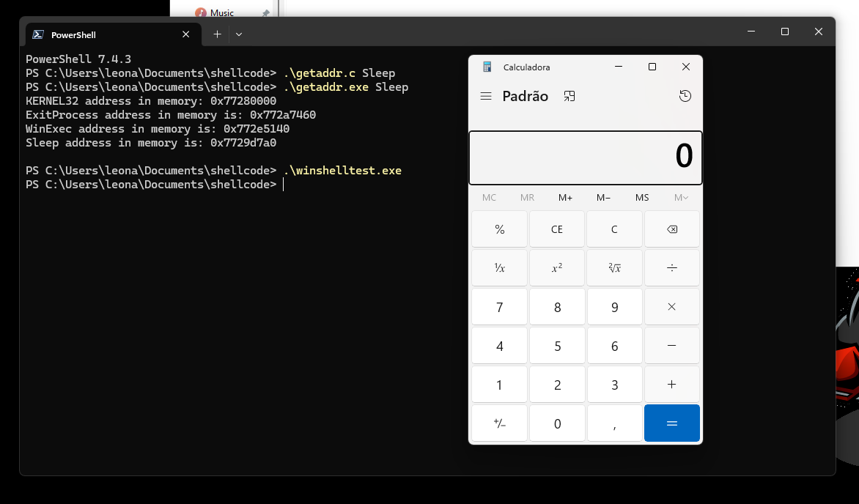Open the calculator history panel
Screen dimensions: 859x504
685,96
